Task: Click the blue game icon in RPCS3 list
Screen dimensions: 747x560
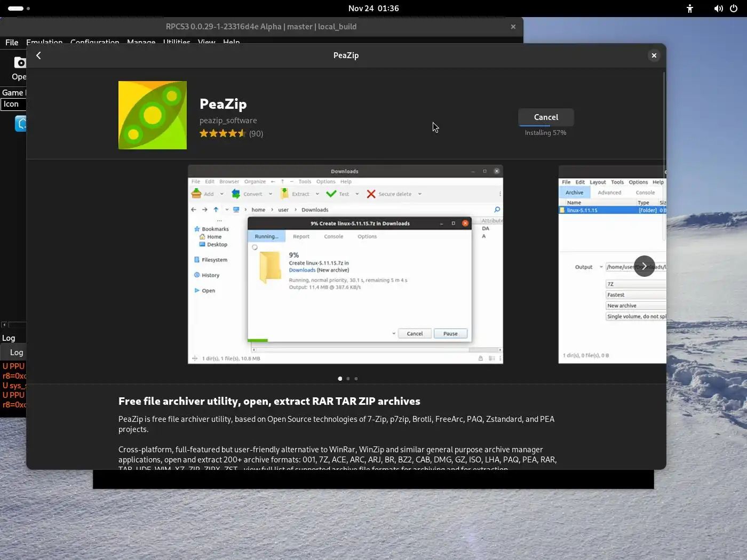Action: [21, 124]
